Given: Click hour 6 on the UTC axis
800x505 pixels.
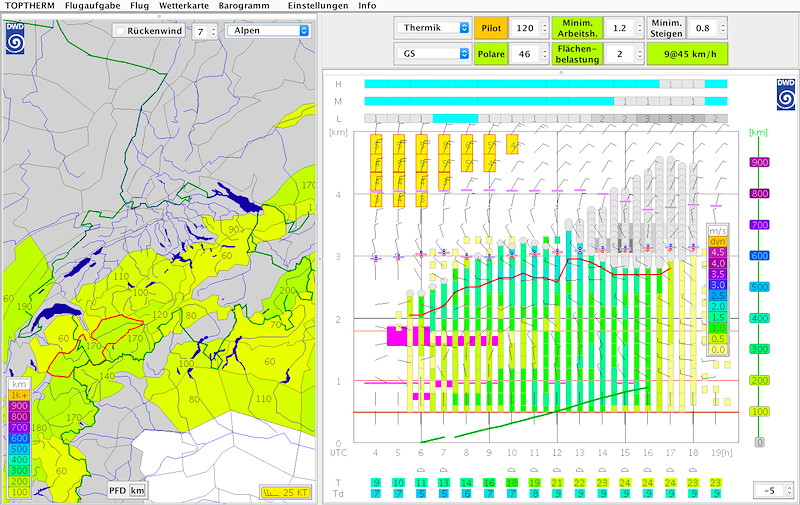Looking at the screenshot, I should point(421,452).
